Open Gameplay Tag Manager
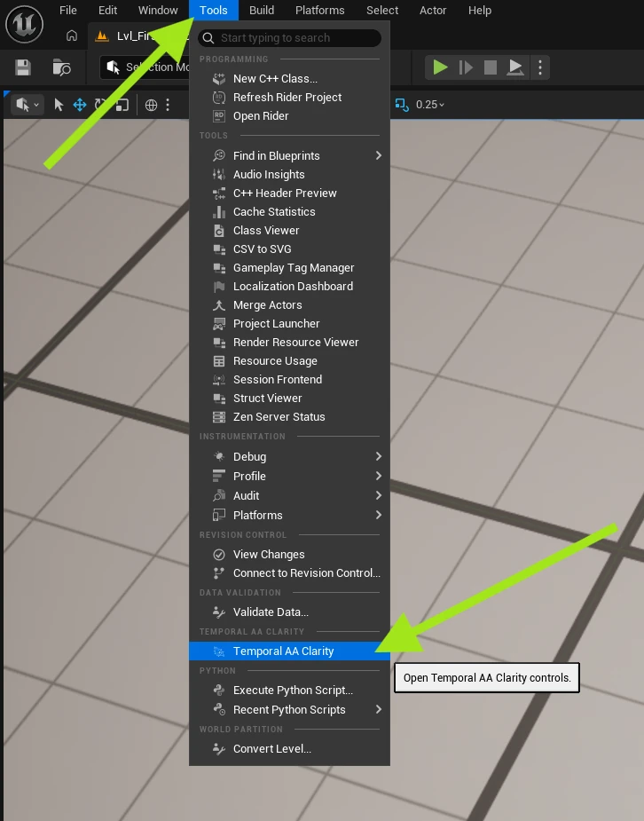644x821 pixels. 289,267
